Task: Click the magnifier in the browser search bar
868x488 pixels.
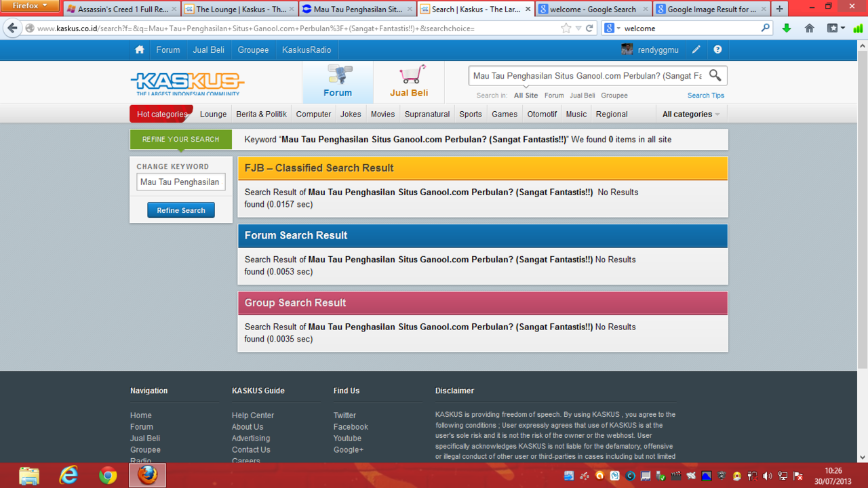Action: (x=766, y=28)
